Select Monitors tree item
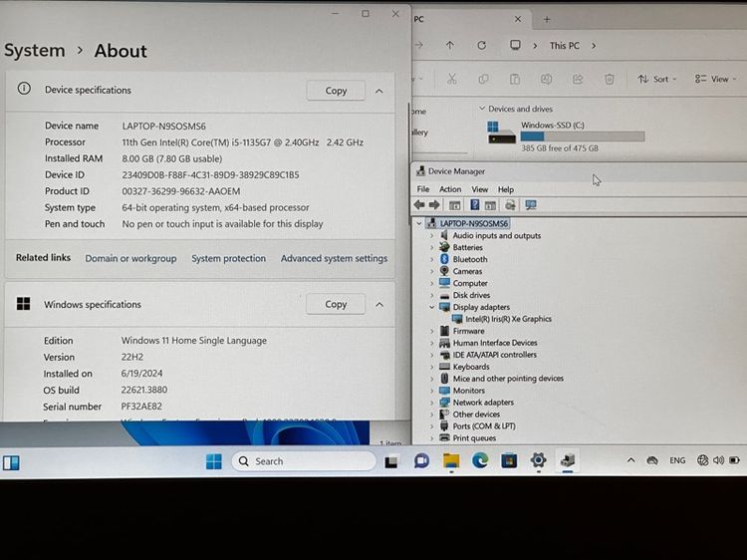The image size is (747, 560). click(x=469, y=391)
